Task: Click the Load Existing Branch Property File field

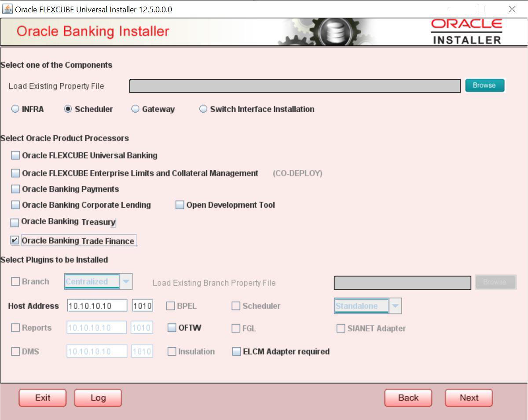Action: coord(402,283)
